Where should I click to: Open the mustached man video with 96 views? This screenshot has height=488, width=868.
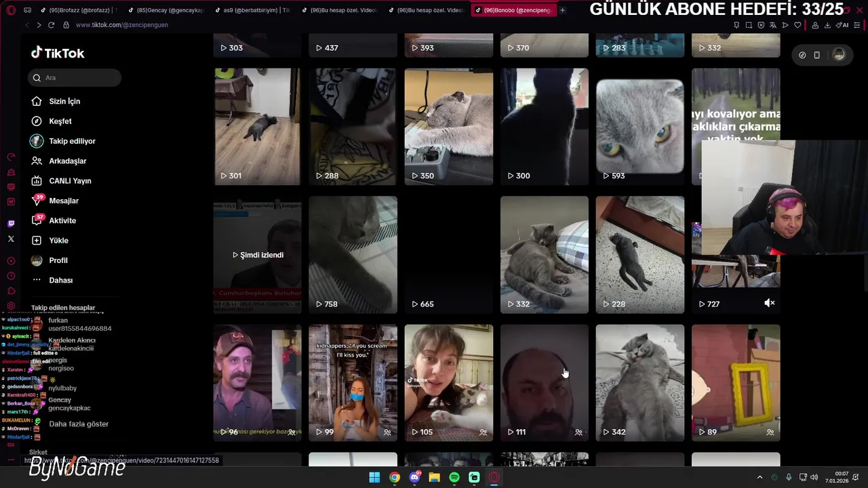click(x=258, y=383)
